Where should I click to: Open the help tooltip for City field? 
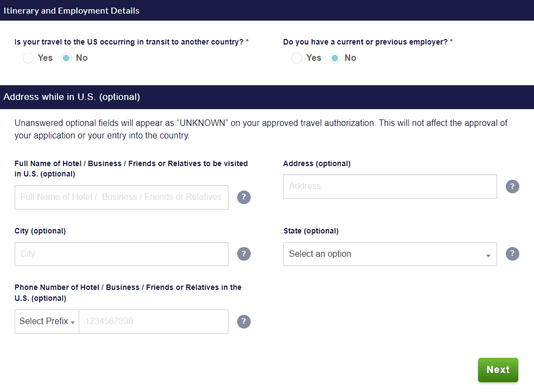click(x=244, y=254)
